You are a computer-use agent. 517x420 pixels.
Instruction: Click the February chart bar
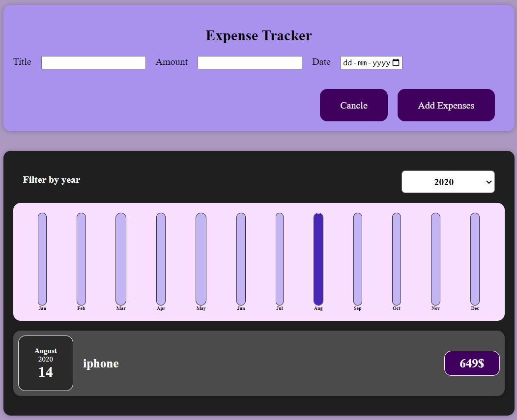pyautogui.click(x=81, y=258)
